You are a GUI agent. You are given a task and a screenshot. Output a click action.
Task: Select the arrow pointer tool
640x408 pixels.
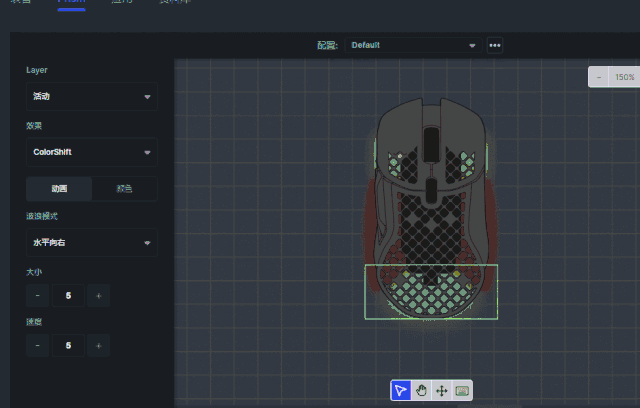[x=400, y=390]
